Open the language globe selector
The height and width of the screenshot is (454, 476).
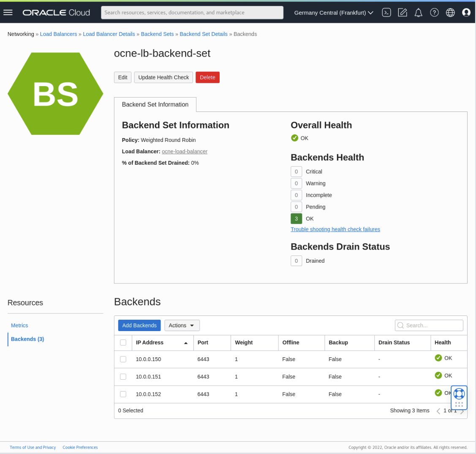point(450,12)
